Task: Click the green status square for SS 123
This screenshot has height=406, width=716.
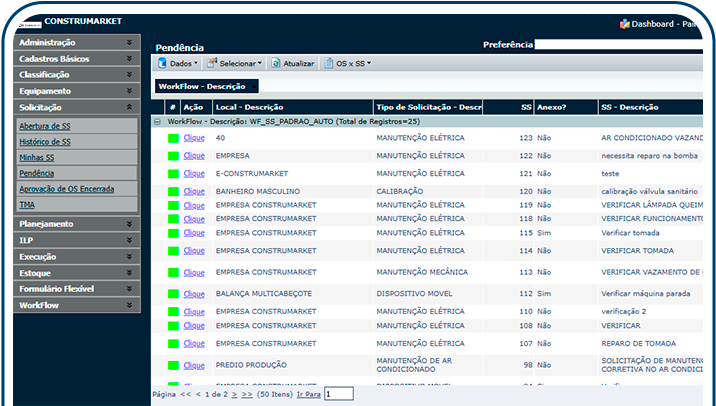Action: tap(173, 138)
